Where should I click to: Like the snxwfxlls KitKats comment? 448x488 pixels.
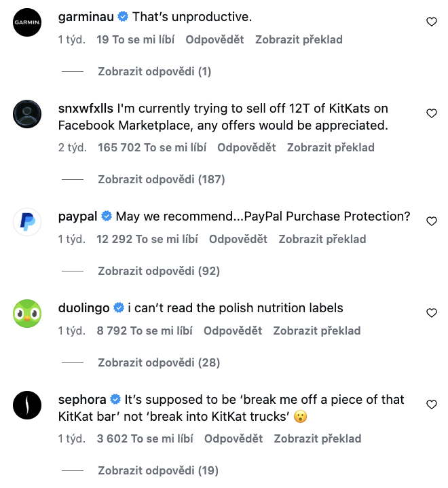(431, 113)
